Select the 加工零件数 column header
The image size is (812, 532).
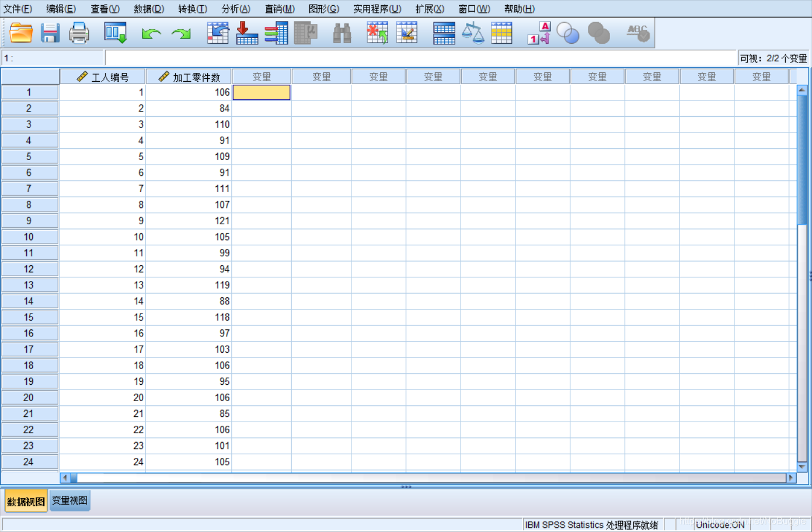pyautogui.click(x=189, y=77)
